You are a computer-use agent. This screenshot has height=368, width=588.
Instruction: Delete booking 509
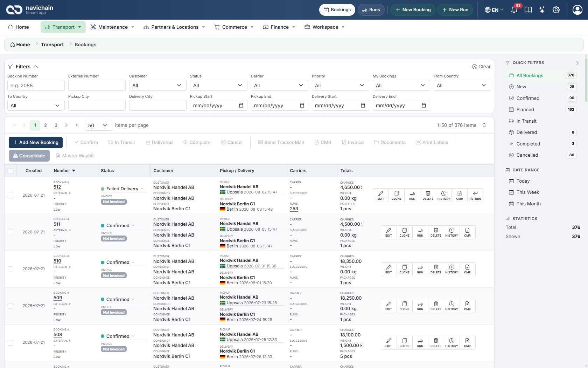(436, 306)
